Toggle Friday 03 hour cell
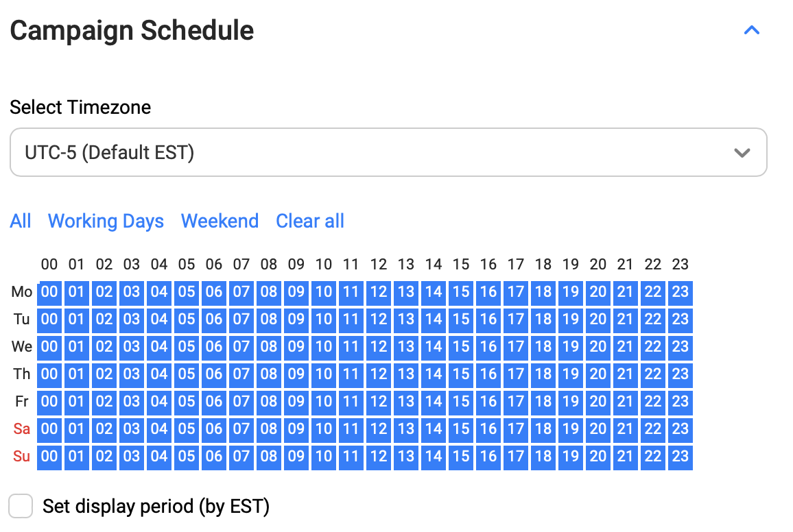This screenshot has width=793, height=532. click(x=132, y=402)
